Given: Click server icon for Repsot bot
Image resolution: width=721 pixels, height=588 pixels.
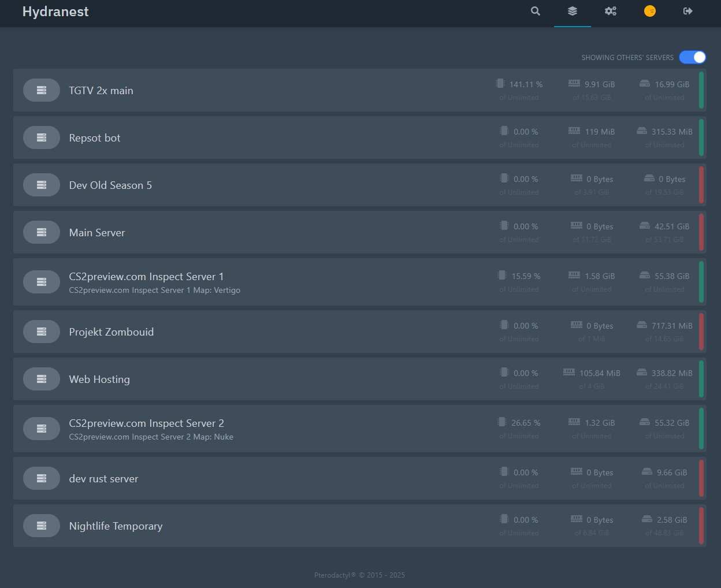Looking at the screenshot, I should tap(42, 137).
